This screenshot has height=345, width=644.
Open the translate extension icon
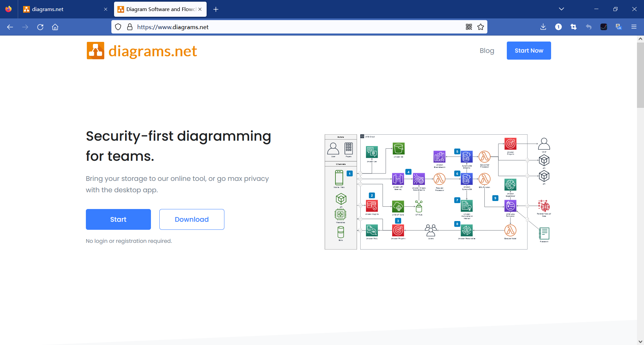coord(619,27)
